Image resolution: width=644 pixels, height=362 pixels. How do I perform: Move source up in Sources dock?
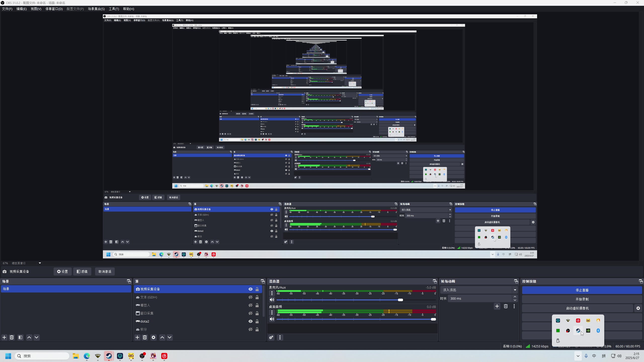click(162, 337)
